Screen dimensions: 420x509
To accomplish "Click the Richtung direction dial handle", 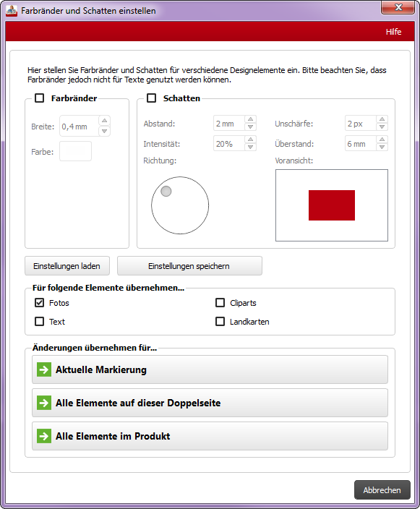I will tap(166, 192).
